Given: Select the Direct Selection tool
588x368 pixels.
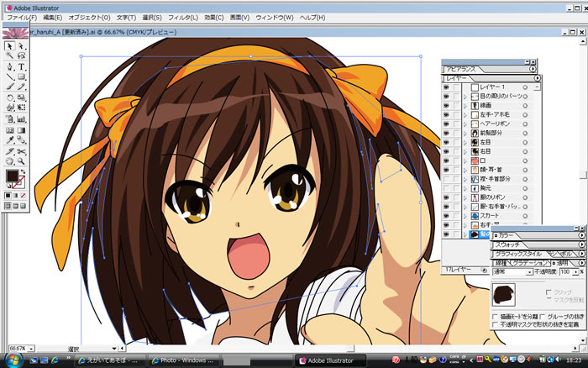Looking at the screenshot, I should 21,45.
